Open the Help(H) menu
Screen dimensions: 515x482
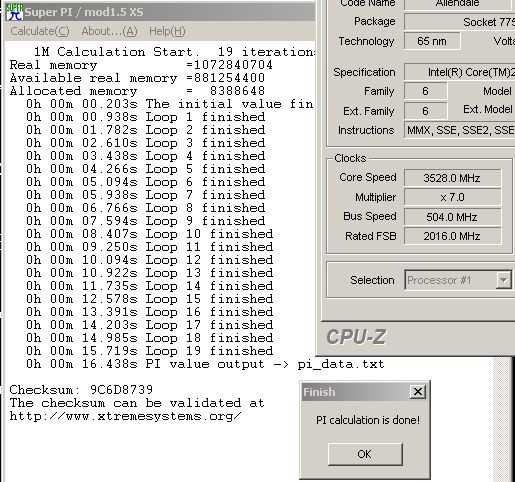[167, 31]
